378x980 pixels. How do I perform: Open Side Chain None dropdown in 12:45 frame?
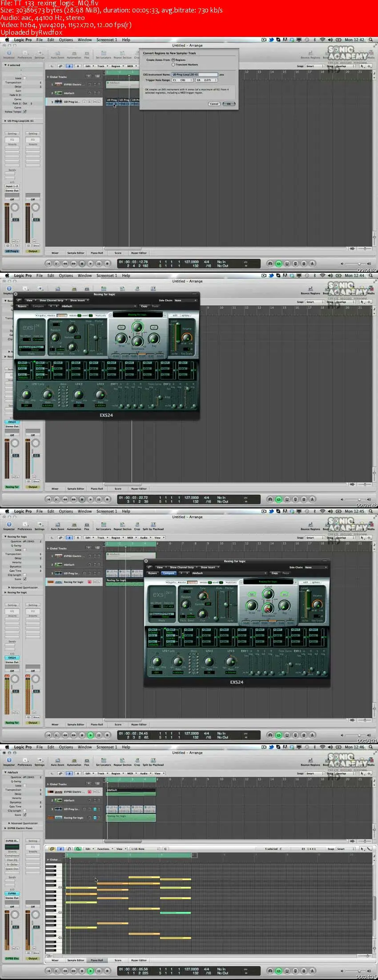316,567
